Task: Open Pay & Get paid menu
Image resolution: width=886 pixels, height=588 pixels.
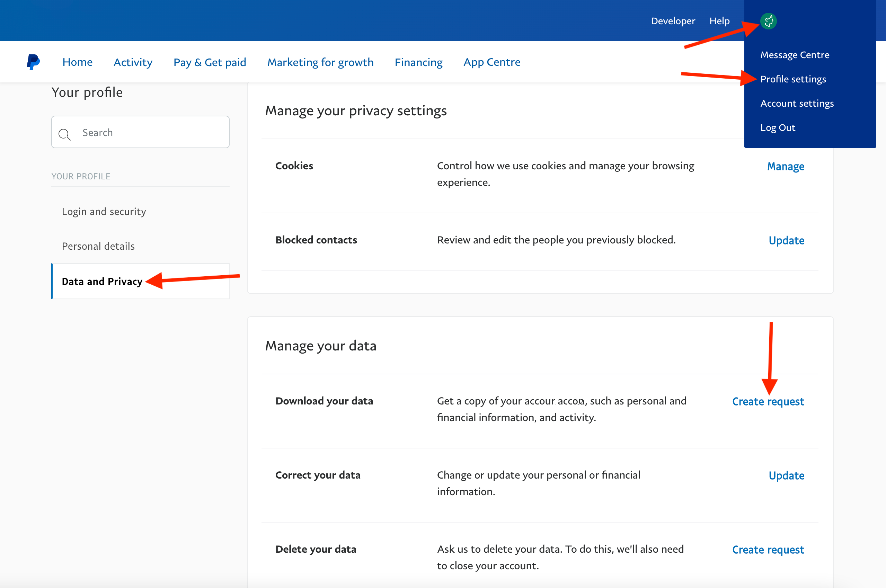Action: (210, 62)
